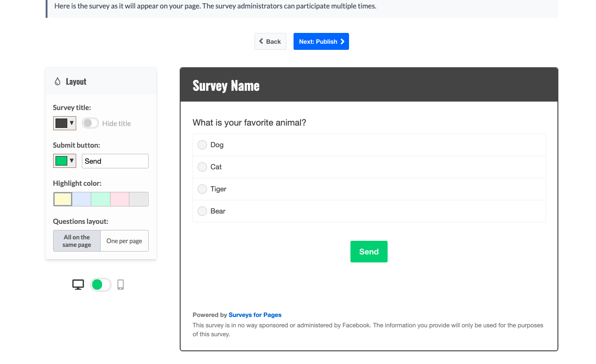Open the survey title color dropdown
Screen dimensions: 596x364
64,123
